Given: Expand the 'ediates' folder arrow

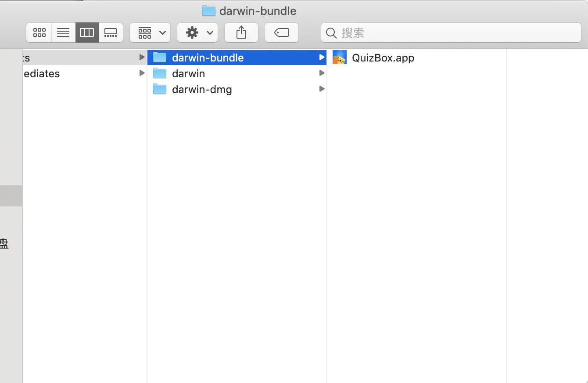Looking at the screenshot, I should point(142,73).
